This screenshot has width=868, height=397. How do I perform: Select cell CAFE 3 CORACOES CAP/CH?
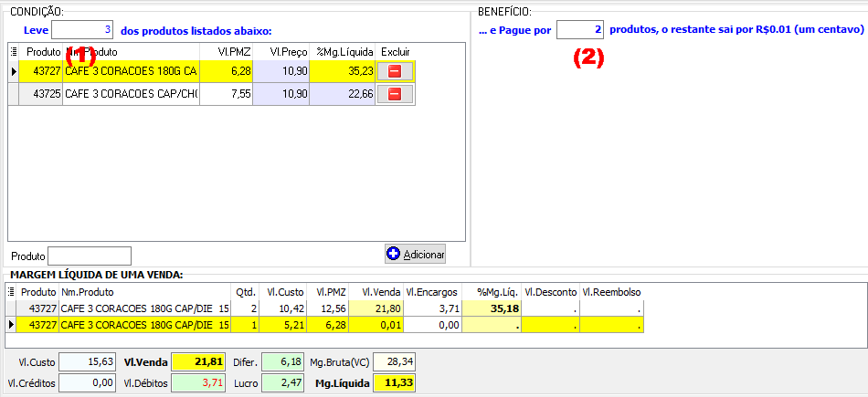(x=132, y=95)
